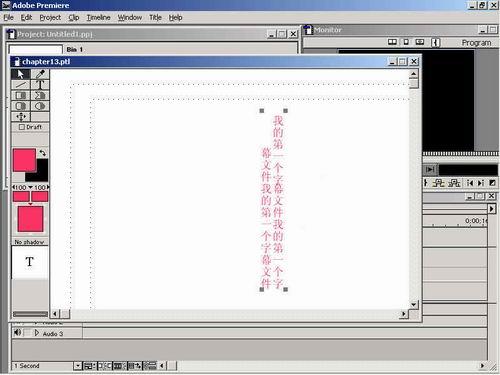Screen dimensions: 500x375
Task: Mute the Audio 3 speaker toggle
Action: (x=17, y=332)
